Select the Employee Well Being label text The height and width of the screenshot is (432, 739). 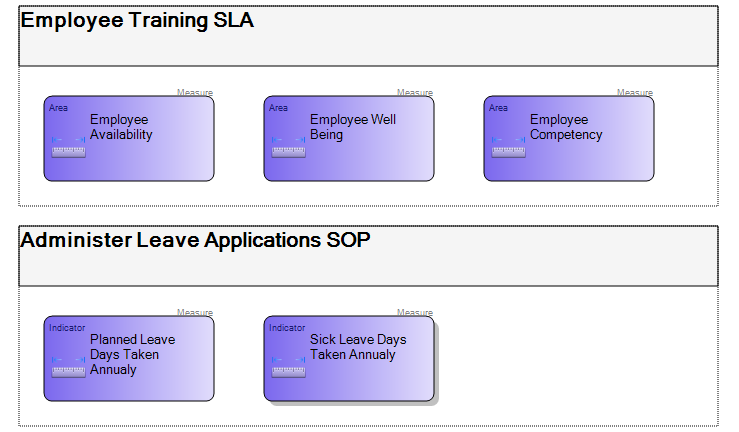click(x=353, y=127)
